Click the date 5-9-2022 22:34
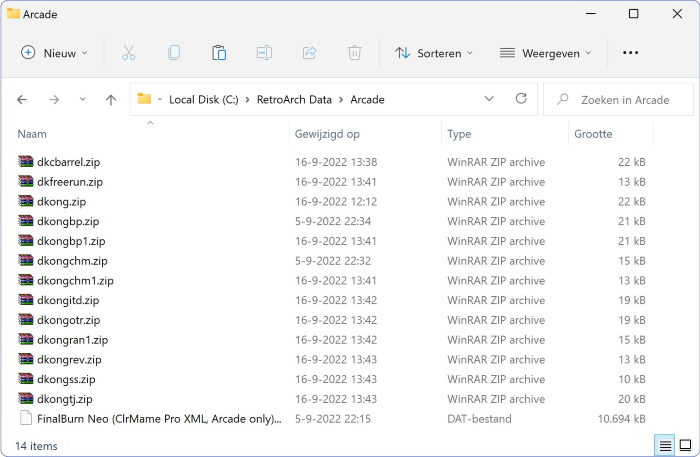Screen dimensions: 700x457 (x=333, y=221)
